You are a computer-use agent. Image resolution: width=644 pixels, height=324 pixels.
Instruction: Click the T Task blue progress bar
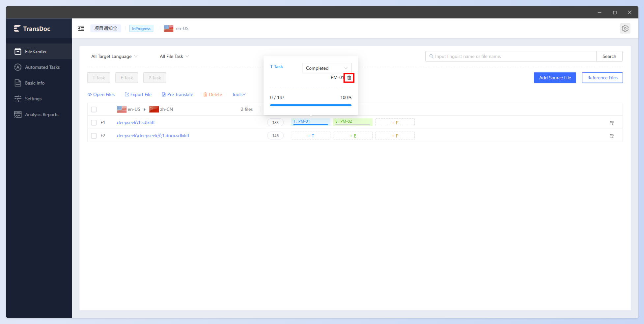coord(311,105)
